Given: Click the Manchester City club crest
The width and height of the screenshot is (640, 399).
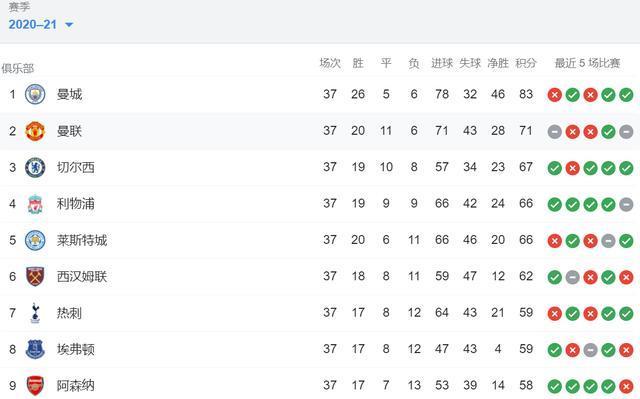Looking at the screenshot, I should pyautogui.click(x=35, y=95).
